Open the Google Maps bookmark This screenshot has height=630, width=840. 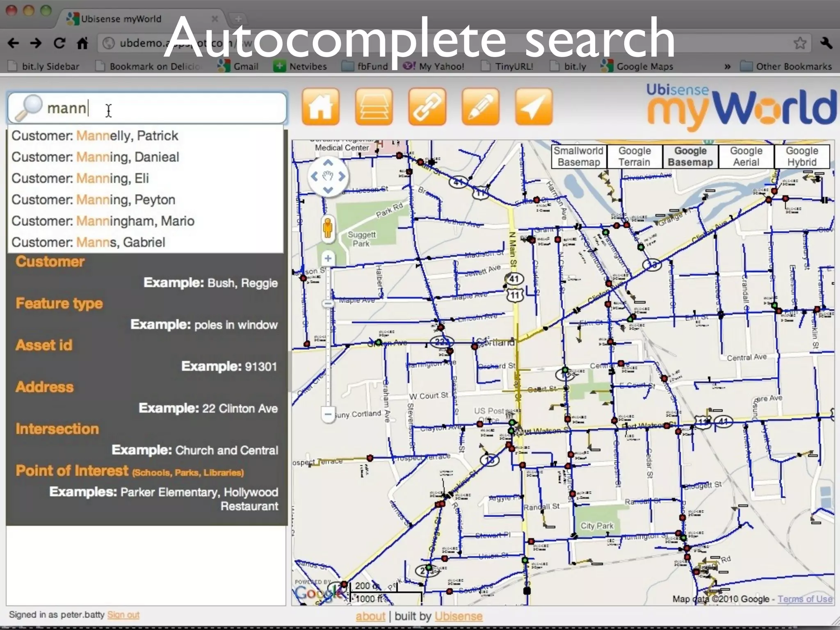(637, 66)
